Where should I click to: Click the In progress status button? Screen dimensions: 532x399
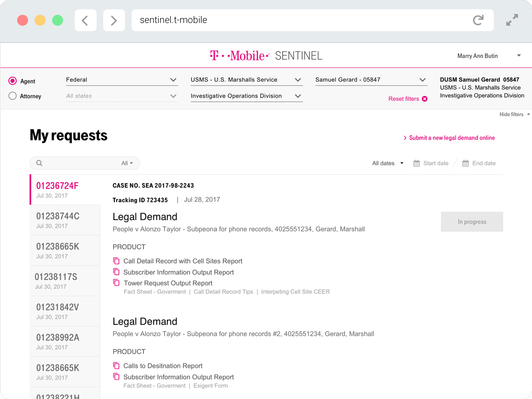pyautogui.click(x=472, y=222)
